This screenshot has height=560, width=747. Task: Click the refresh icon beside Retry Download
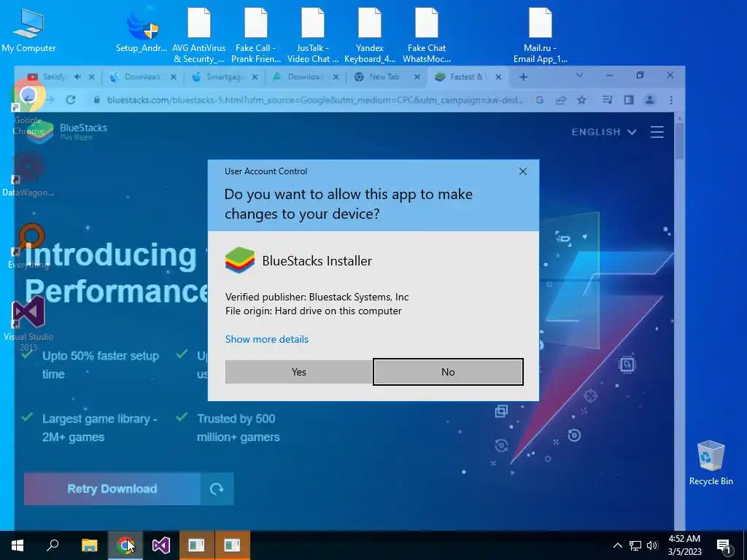pyautogui.click(x=217, y=489)
